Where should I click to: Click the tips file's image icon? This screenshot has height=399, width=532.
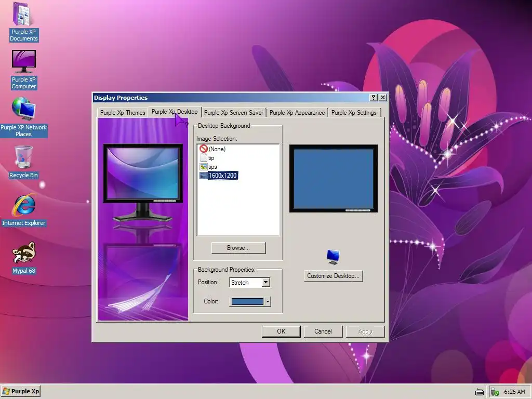tap(204, 167)
